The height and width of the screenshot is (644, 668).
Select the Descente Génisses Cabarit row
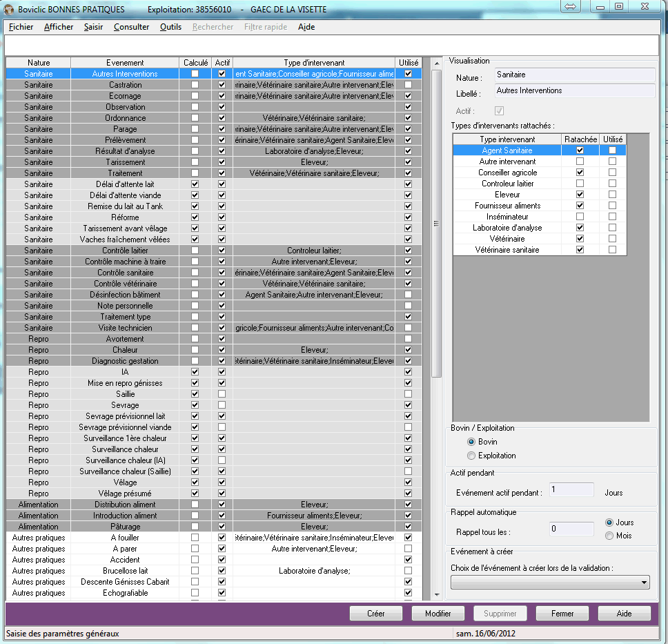pyautogui.click(x=214, y=582)
